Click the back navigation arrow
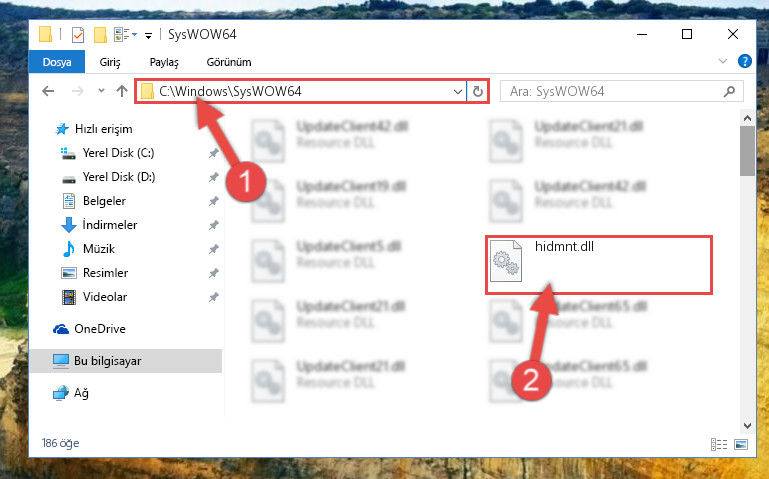 48,91
